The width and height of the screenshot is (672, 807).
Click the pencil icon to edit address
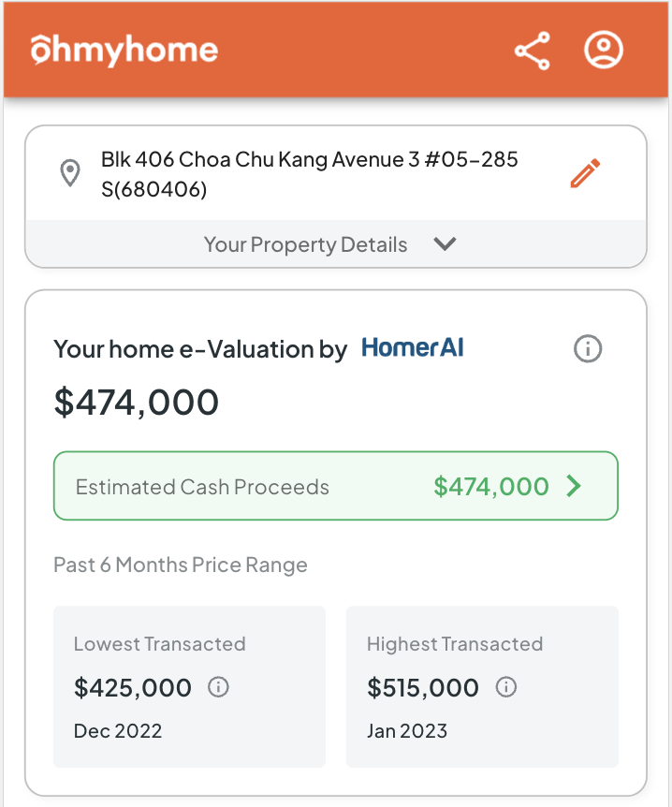pos(585,174)
